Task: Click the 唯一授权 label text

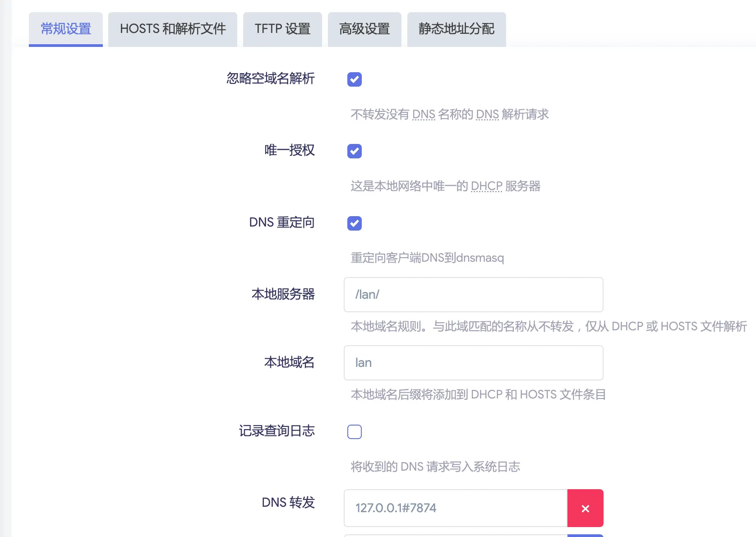Action: 290,150
